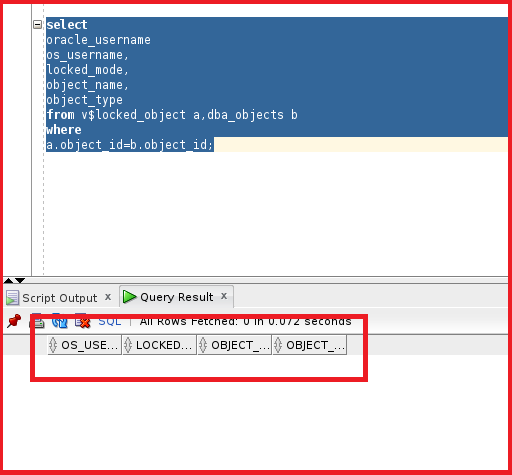This screenshot has height=475, width=512.
Task: Click the down arrow on the splitter bar
Action: (20, 280)
